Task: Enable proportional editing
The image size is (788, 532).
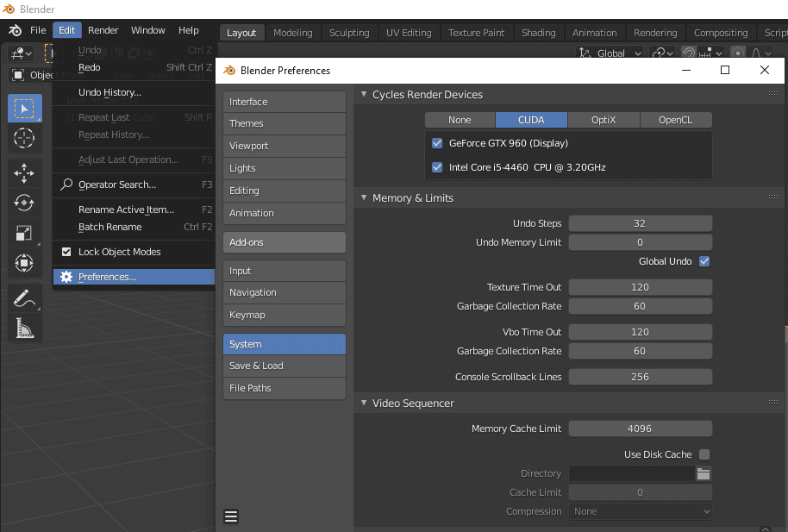Action: click(x=739, y=52)
